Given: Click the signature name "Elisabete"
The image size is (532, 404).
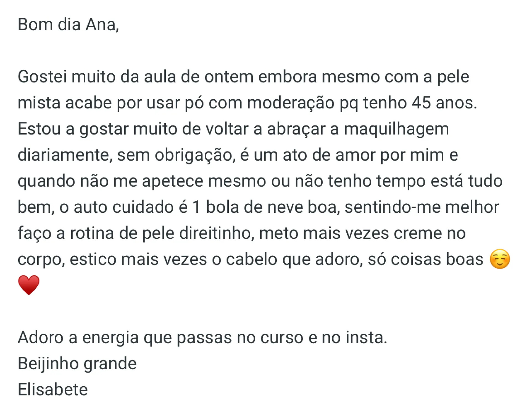Looking at the screenshot, I should (x=53, y=389).
